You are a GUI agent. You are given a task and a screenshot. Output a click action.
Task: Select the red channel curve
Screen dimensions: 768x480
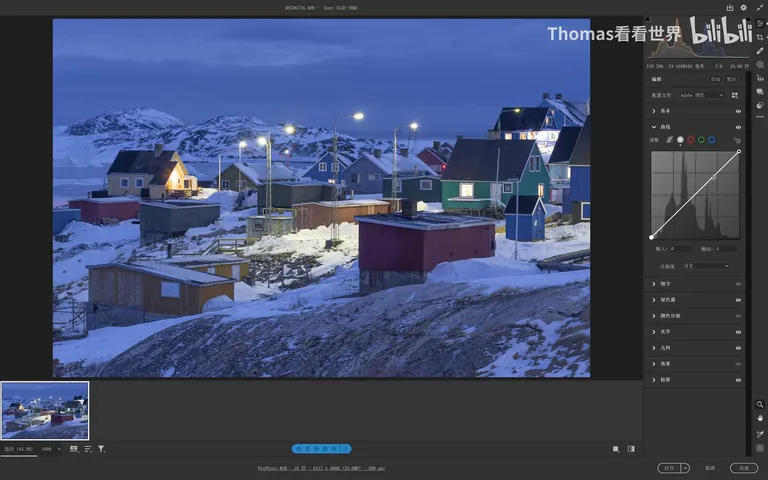(x=691, y=140)
